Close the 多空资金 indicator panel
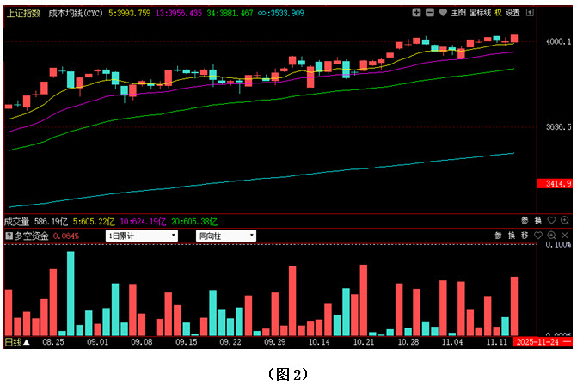This screenshot has width=577, height=392. pyautogui.click(x=565, y=236)
